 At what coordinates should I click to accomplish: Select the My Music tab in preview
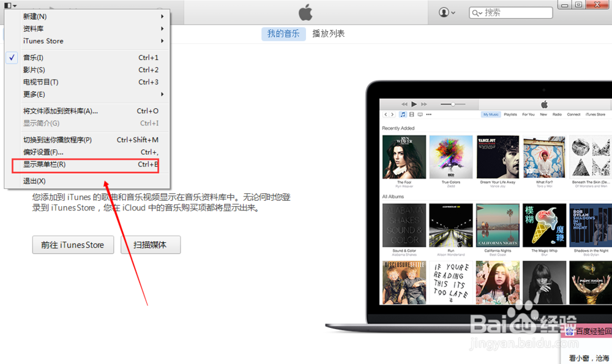coord(491,114)
